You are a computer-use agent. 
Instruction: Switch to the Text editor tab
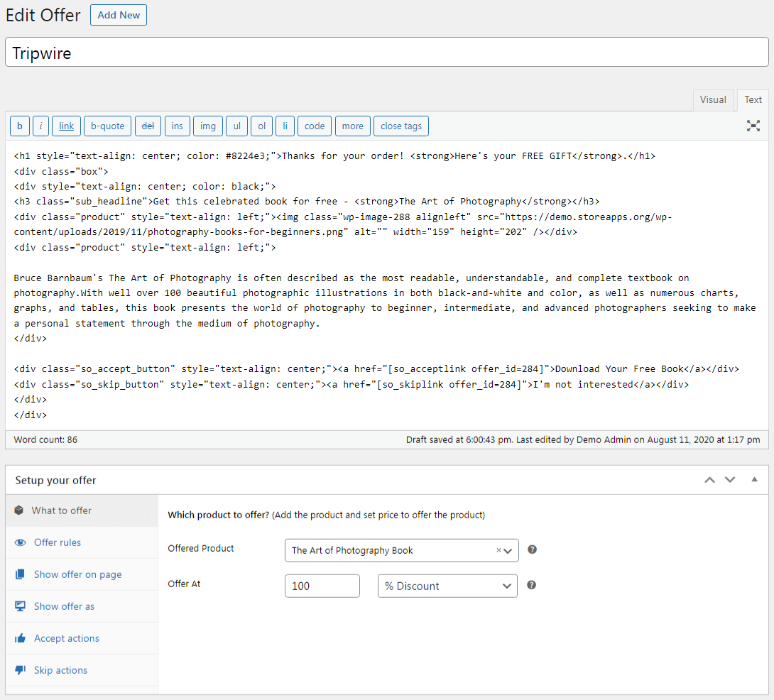(753, 99)
